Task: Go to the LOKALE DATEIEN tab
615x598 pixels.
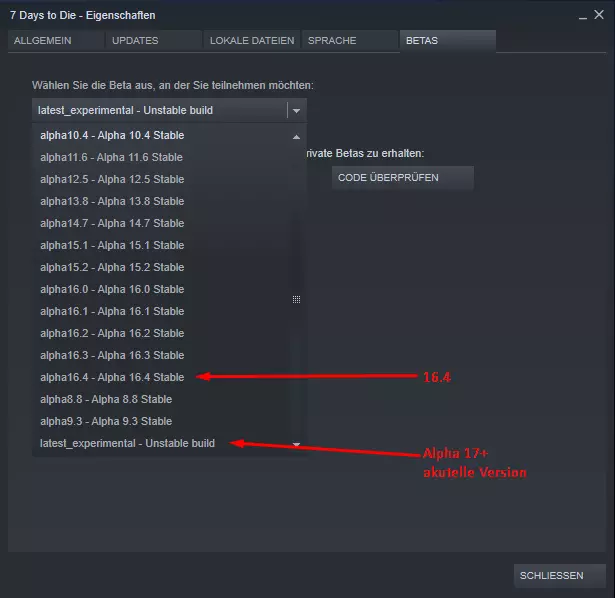Action: tap(252, 41)
